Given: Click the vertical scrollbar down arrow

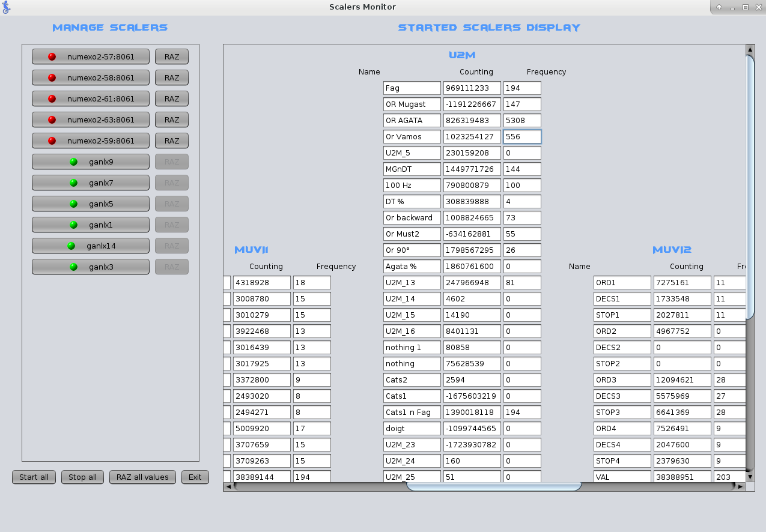Looking at the screenshot, I should pyautogui.click(x=750, y=476).
